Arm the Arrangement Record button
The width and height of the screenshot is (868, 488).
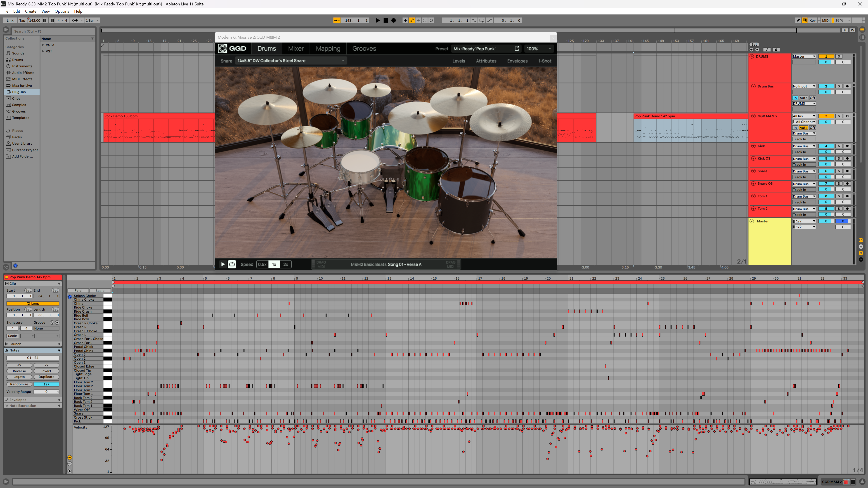[393, 21]
